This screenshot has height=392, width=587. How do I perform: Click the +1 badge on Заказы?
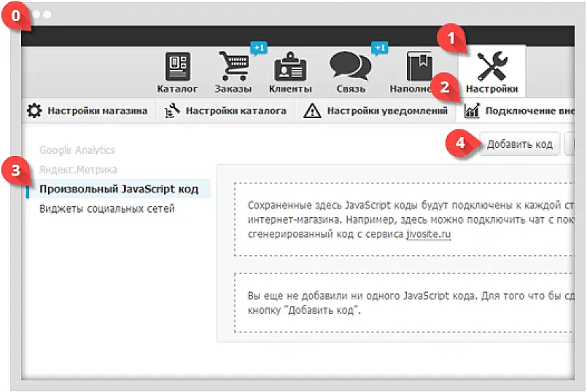(258, 48)
